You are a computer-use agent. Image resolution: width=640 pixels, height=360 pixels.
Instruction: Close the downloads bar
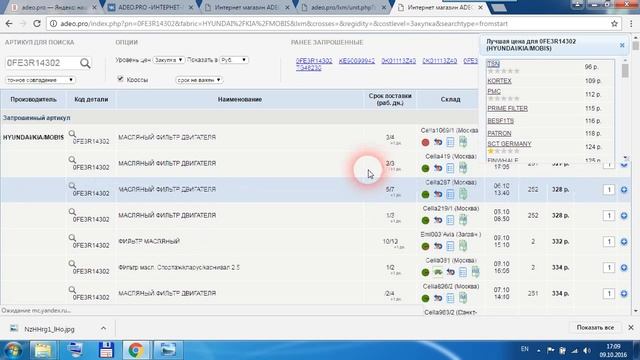631,328
